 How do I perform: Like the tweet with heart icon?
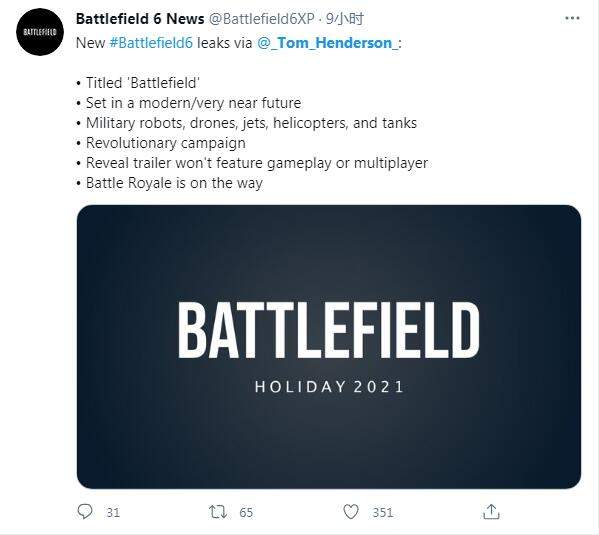tap(351, 512)
